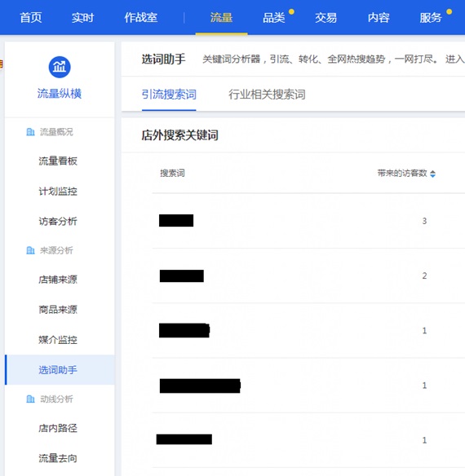Screen dimensions: 465x476
Task: Open 计划监控 in the sidebar
Action: (x=58, y=192)
